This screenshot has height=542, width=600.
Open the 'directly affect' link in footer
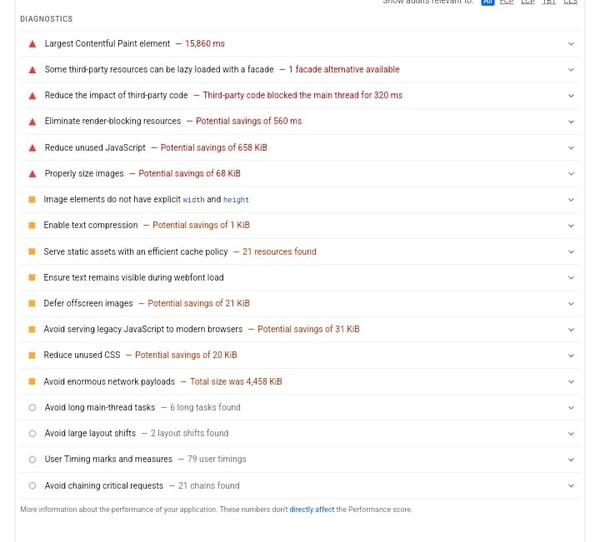[x=312, y=510]
